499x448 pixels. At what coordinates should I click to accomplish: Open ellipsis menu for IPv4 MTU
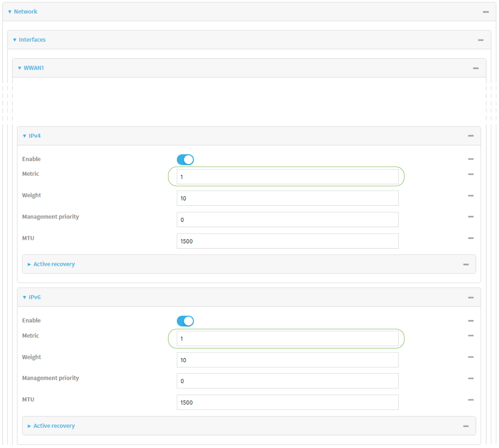click(x=470, y=238)
